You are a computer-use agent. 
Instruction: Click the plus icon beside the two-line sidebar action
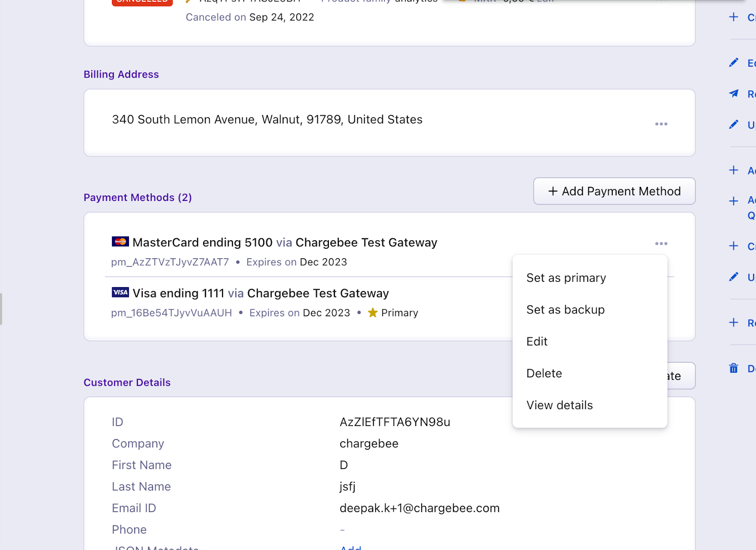(x=733, y=201)
